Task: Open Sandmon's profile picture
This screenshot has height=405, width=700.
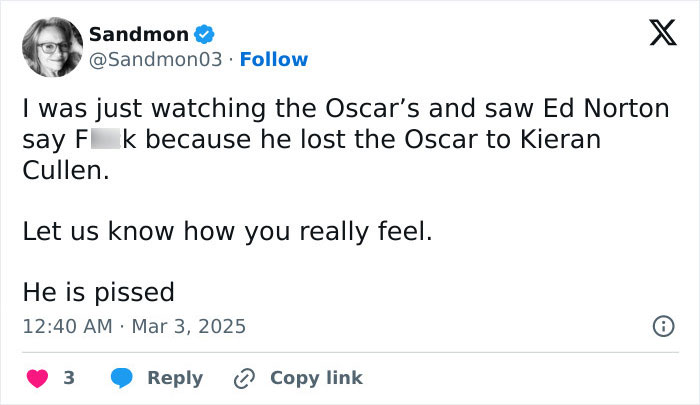Action: [51, 47]
